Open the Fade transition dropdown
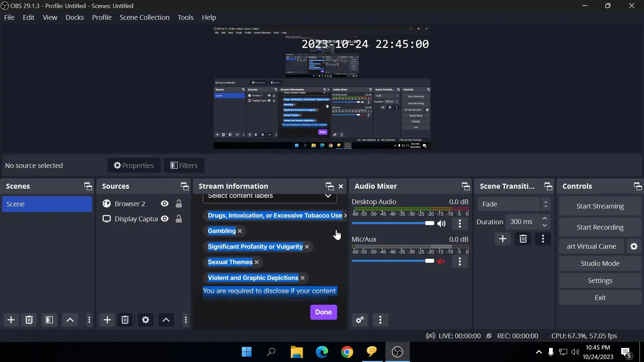The width and height of the screenshot is (644, 362). 514,204
